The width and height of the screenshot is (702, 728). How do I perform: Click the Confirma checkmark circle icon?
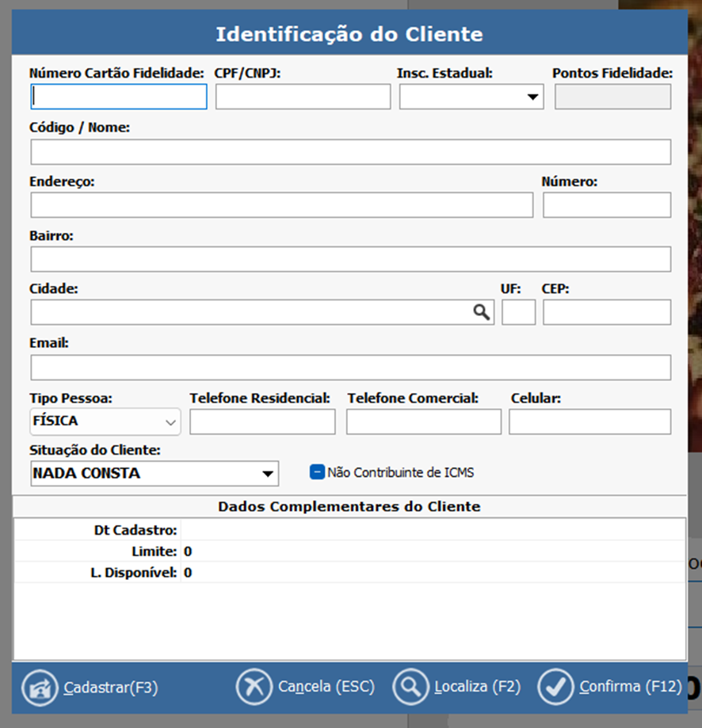pos(556,687)
